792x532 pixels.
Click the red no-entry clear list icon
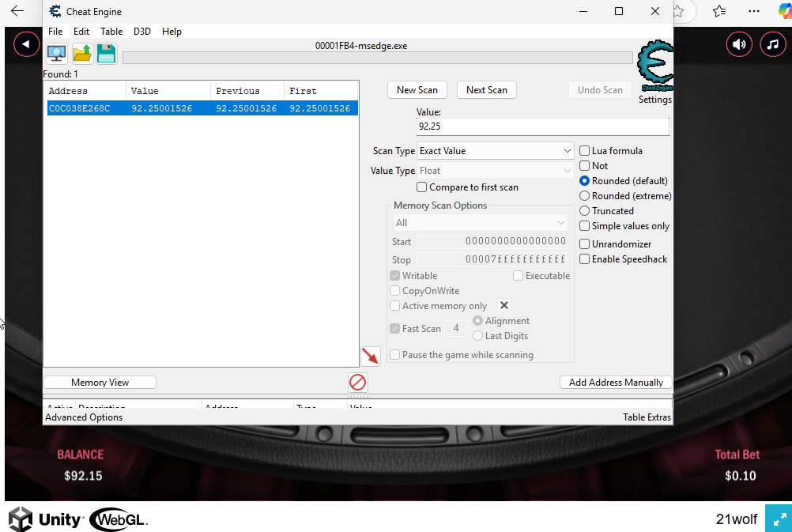[357, 383]
